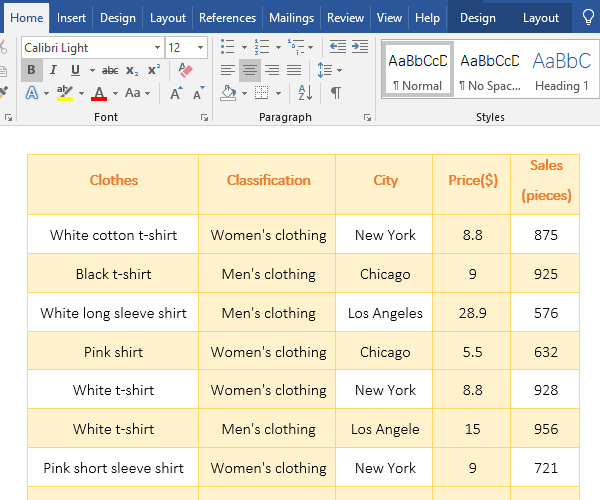The width and height of the screenshot is (600, 500).
Task: Open References tab
Action: click(227, 18)
